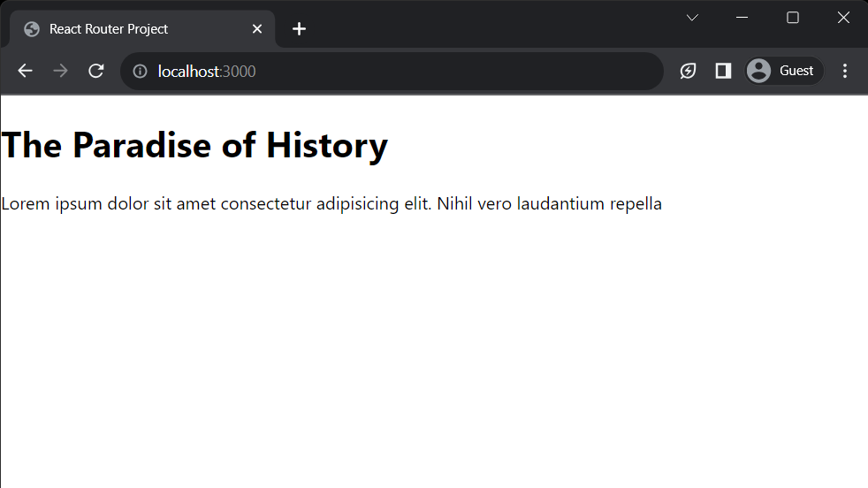Click the Guest avatar icon
Viewport: 868px width, 488px height.
(x=759, y=71)
